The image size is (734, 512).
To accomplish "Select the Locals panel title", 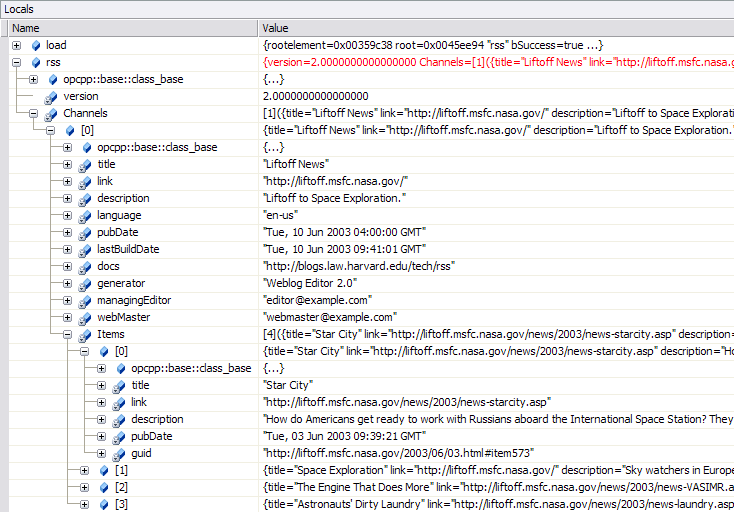I will click(20, 9).
